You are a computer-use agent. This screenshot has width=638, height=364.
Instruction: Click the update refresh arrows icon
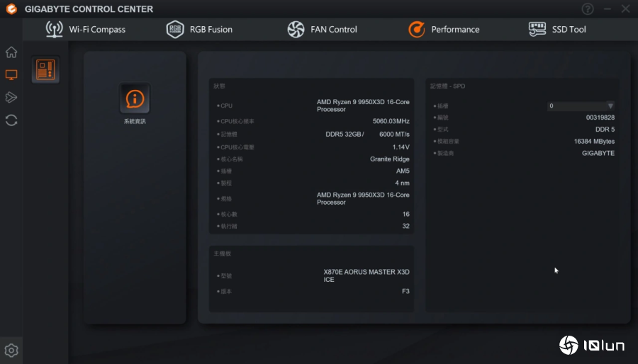point(11,120)
